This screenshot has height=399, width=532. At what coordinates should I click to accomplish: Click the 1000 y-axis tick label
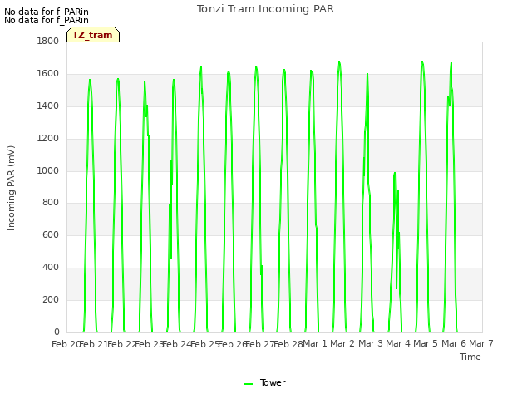point(48,170)
